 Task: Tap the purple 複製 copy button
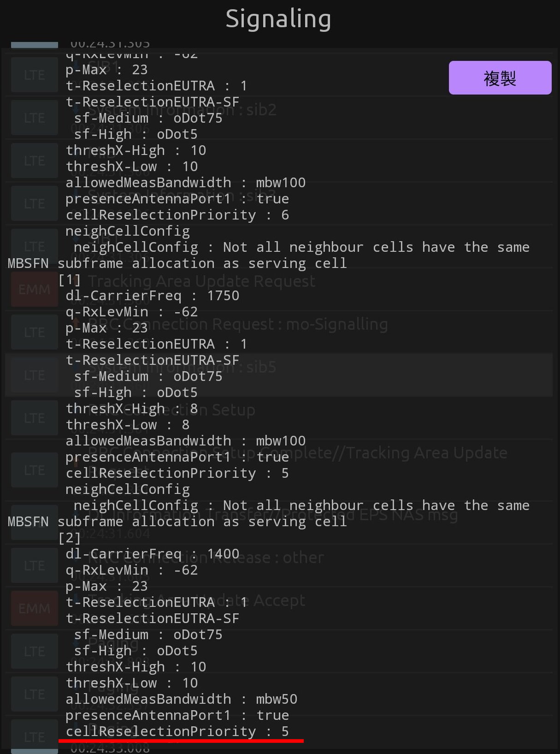pyautogui.click(x=500, y=78)
